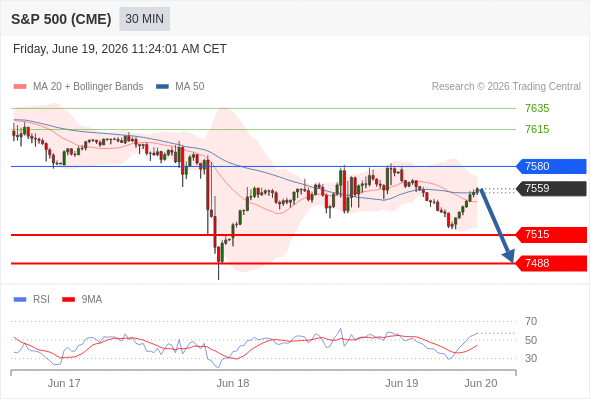
Task: Click the RSI 70 level label
Action: [531, 321]
